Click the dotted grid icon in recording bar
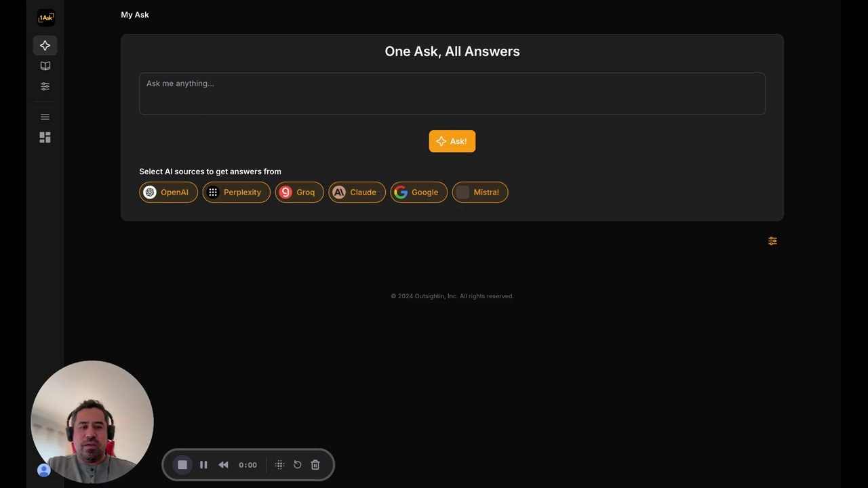 (x=279, y=464)
